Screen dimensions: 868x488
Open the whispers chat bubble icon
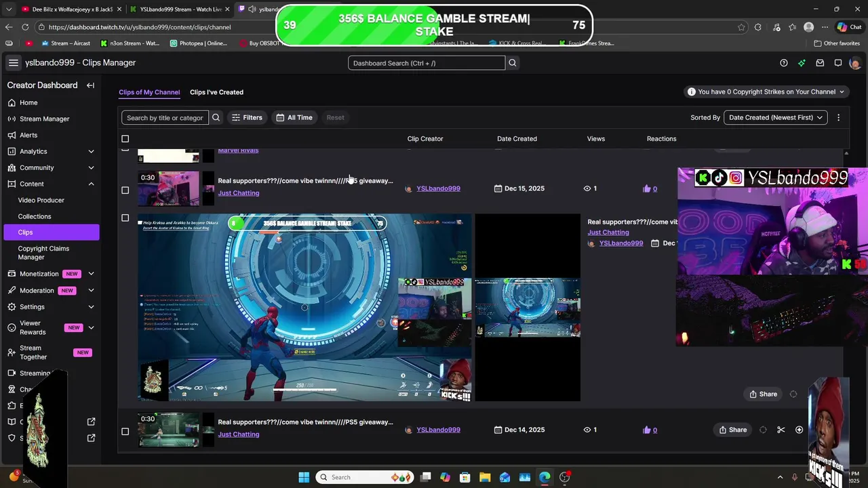click(838, 63)
